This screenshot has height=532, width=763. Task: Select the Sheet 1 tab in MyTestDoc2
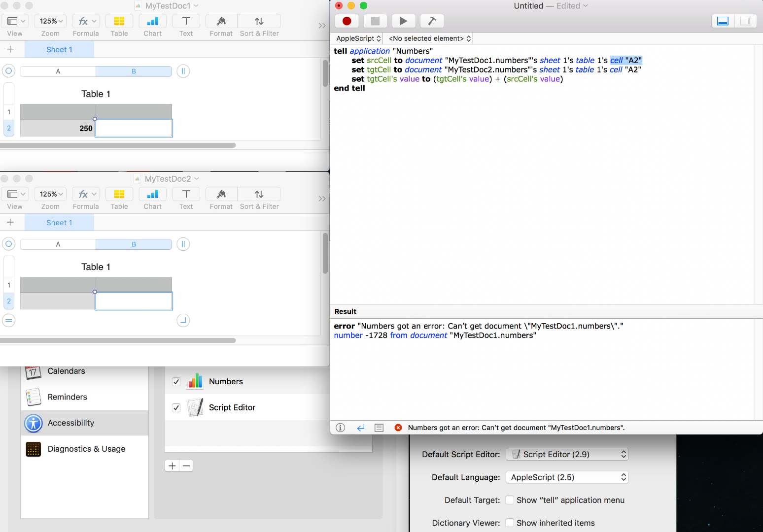(59, 222)
